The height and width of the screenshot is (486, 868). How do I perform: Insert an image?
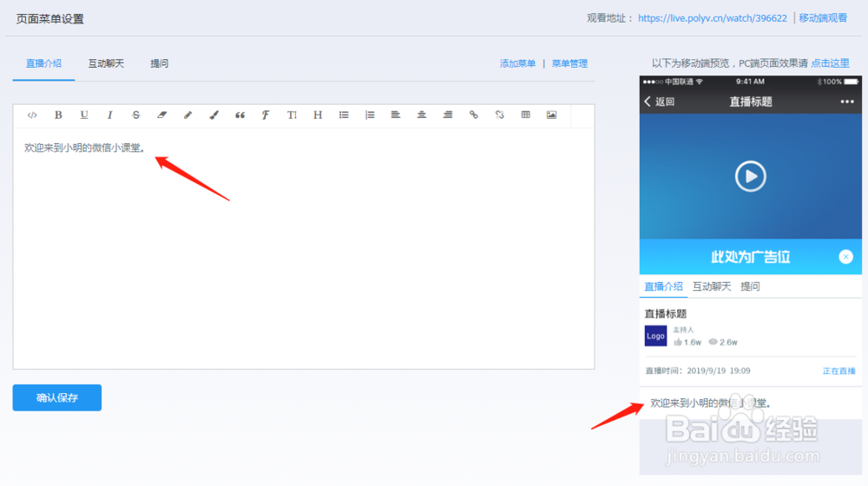coord(551,115)
